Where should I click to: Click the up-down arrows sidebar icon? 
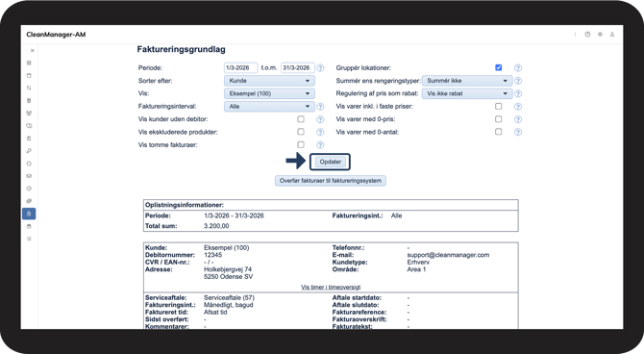click(x=29, y=88)
